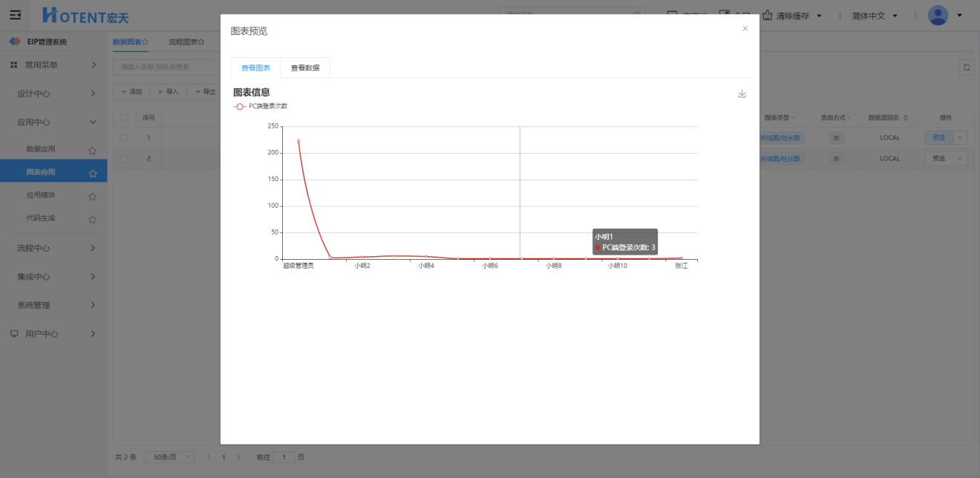The image size is (980, 478).
Task: Check the select-all checkbox in table header
Action: (124, 117)
